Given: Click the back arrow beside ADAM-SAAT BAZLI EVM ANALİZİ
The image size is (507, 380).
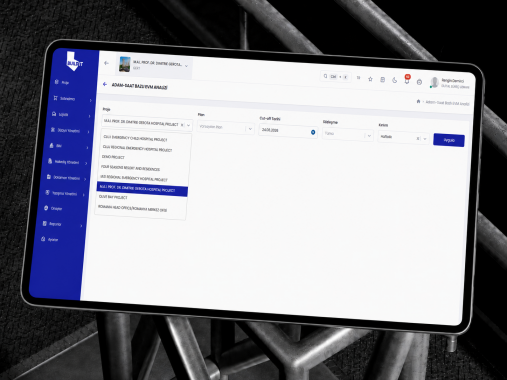Looking at the screenshot, I should pyautogui.click(x=105, y=84).
